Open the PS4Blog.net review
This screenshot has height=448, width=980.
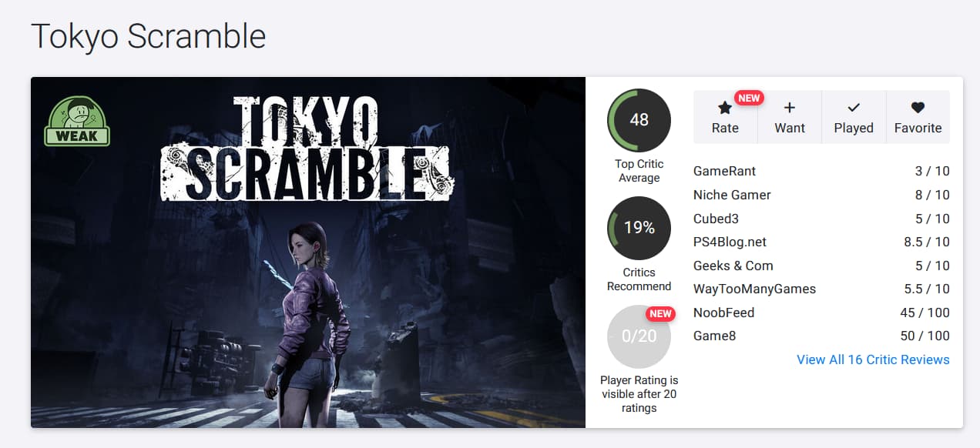pos(730,242)
